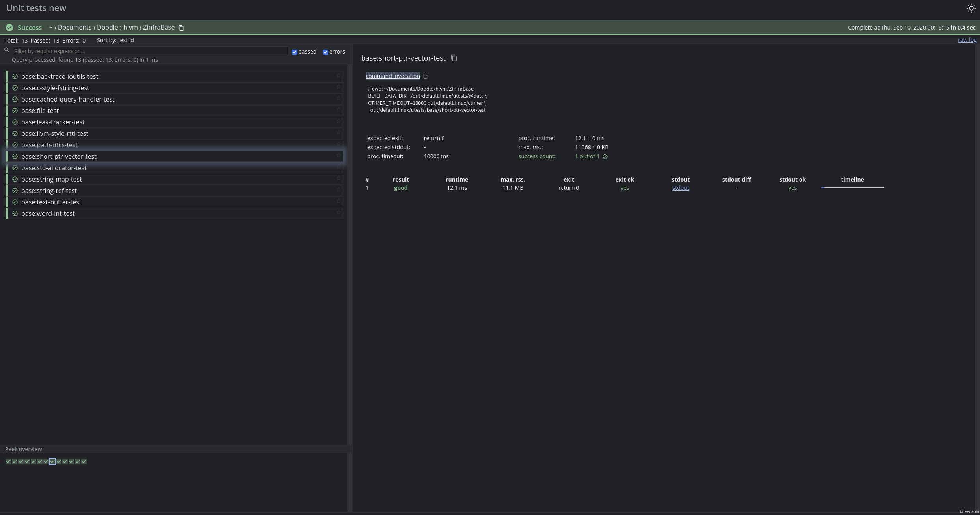Select the base:text-buffer-test row label
Viewport: 980px width, 515px height.
(x=51, y=202)
